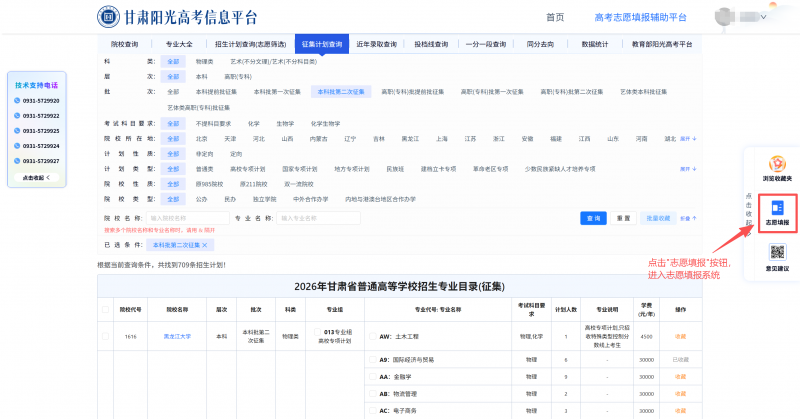Select 双一流院校 in 院校性质 filter

[x=299, y=184]
